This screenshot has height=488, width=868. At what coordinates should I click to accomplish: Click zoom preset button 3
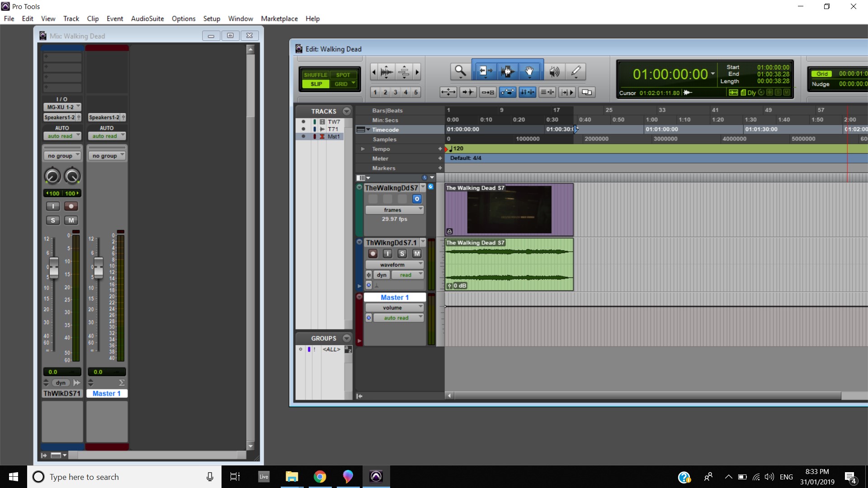(395, 92)
